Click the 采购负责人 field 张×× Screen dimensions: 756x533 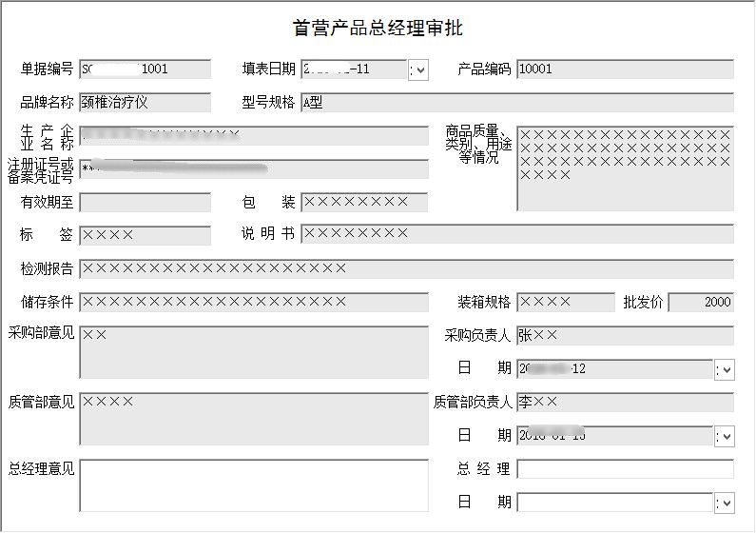point(626,335)
